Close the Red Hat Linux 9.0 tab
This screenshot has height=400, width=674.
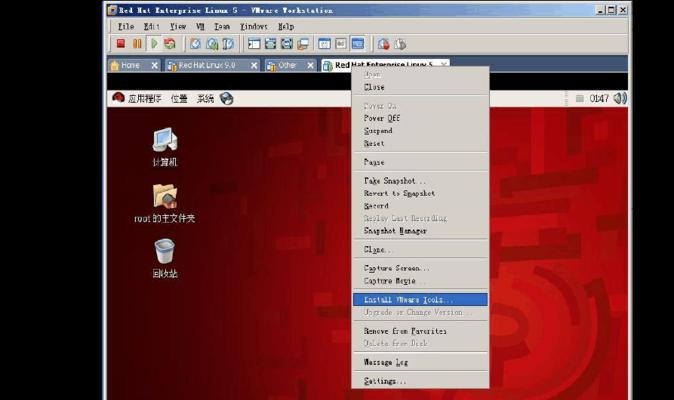(x=254, y=65)
